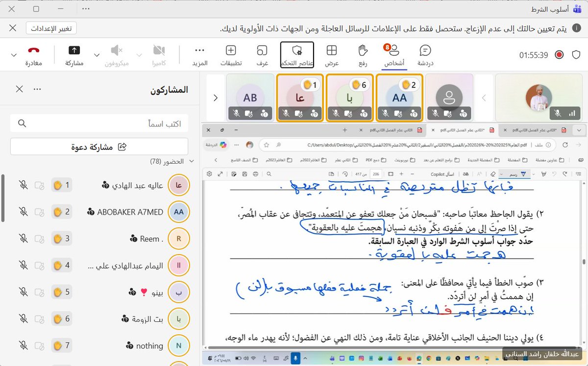This screenshot has height=366, width=588.
Task: Open Apps (تطبيقات) in meeting toolbar
Action: tap(231, 54)
